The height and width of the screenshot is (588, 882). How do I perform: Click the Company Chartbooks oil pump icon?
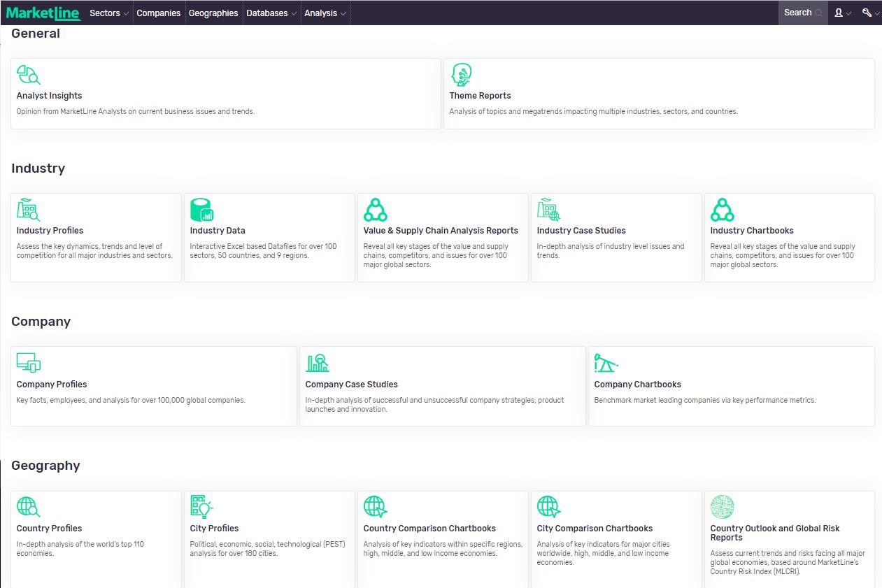point(606,363)
